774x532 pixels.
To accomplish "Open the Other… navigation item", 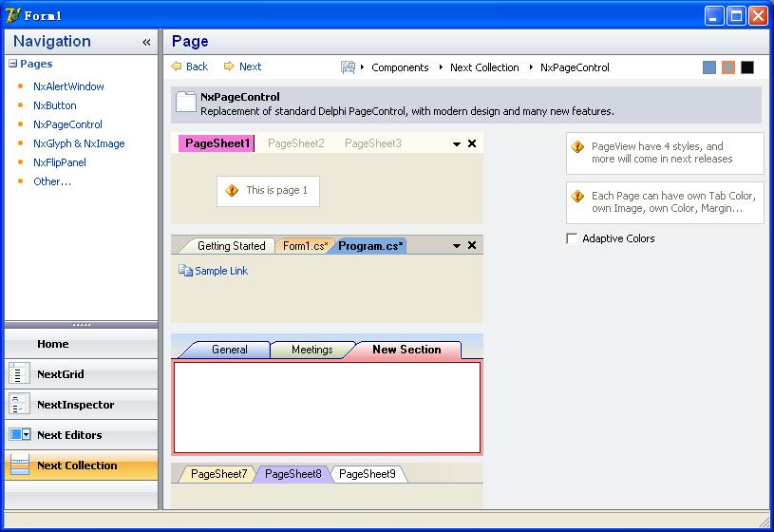I will [52, 181].
